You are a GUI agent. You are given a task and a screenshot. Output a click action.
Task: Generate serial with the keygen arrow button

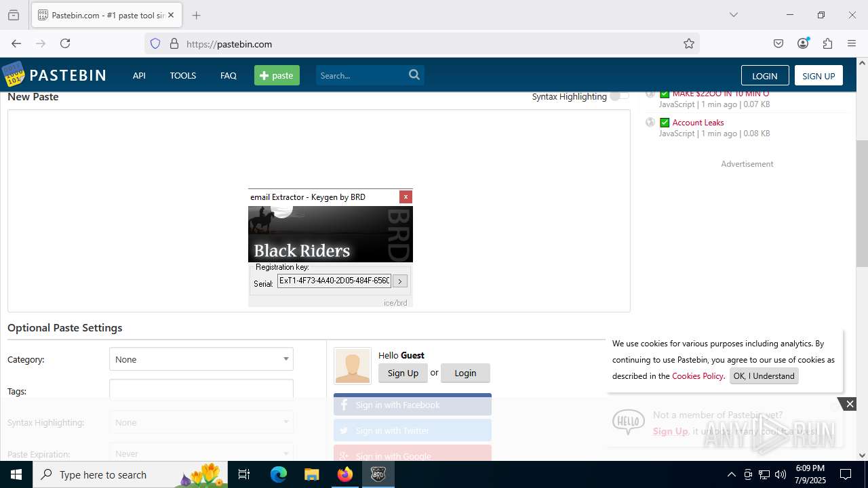[400, 281]
